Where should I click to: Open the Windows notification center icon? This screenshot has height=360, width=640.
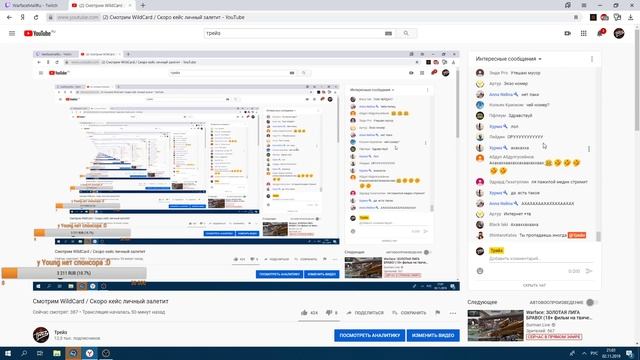pos(630,353)
